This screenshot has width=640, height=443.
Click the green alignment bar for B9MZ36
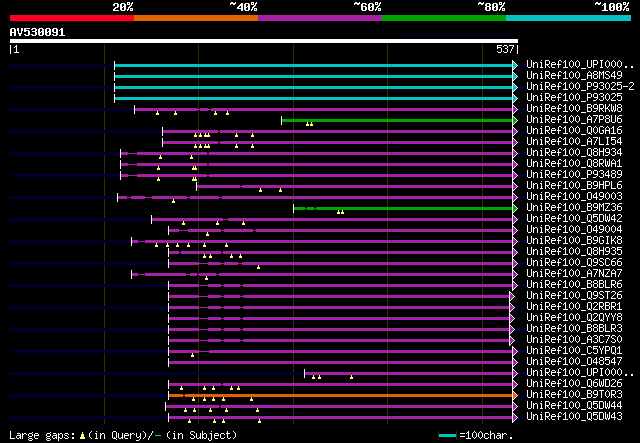coord(403,209)
